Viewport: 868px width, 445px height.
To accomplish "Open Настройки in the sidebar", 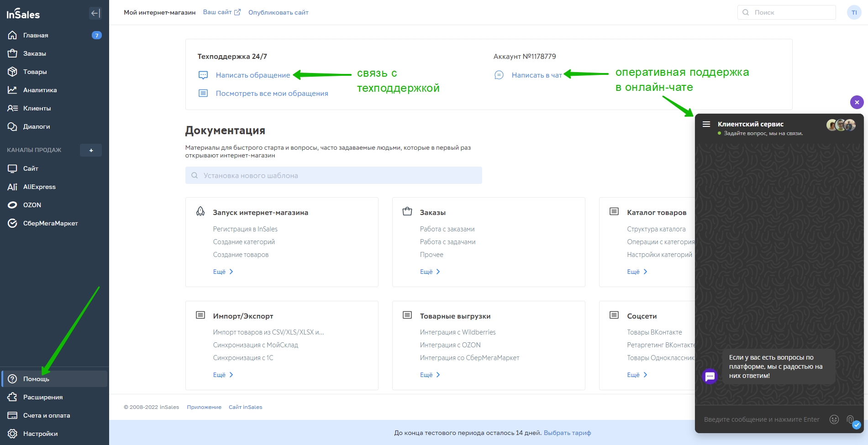I will (54, 434).
